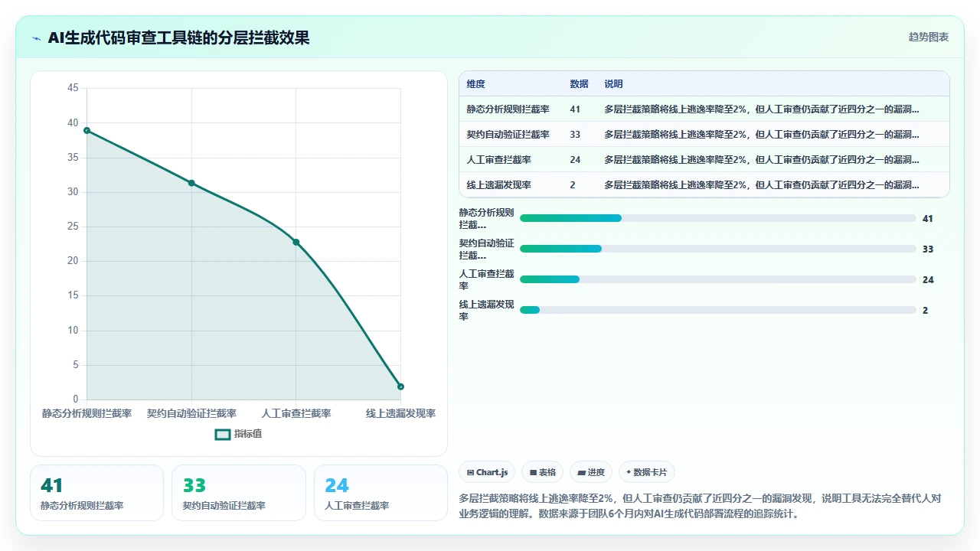980x551 pixels.
Task: Select the 数据卡片 tag chip
Action: [647, 472]
